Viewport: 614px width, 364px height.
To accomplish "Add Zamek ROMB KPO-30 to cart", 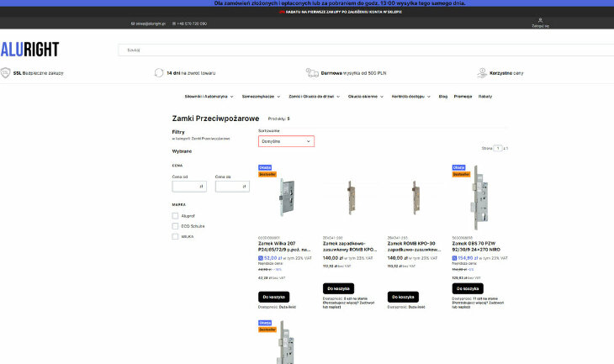I will click(403, 297).
